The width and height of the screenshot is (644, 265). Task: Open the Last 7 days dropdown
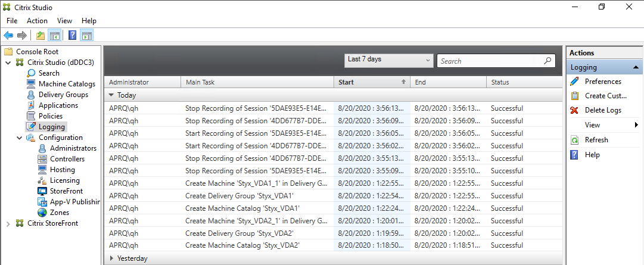389,60
